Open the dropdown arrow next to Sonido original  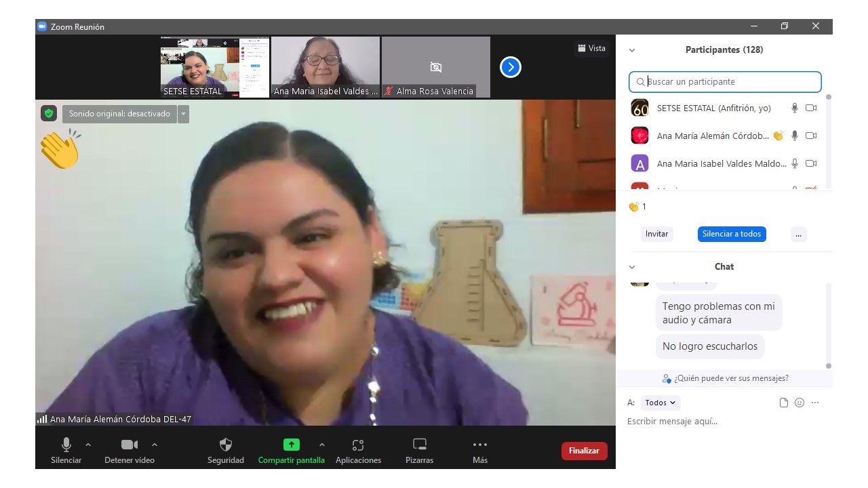183,114
